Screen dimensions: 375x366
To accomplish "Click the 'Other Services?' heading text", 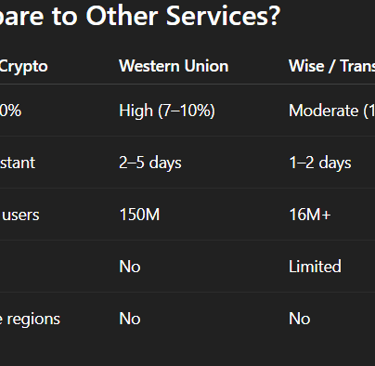I will coord(183,16).
